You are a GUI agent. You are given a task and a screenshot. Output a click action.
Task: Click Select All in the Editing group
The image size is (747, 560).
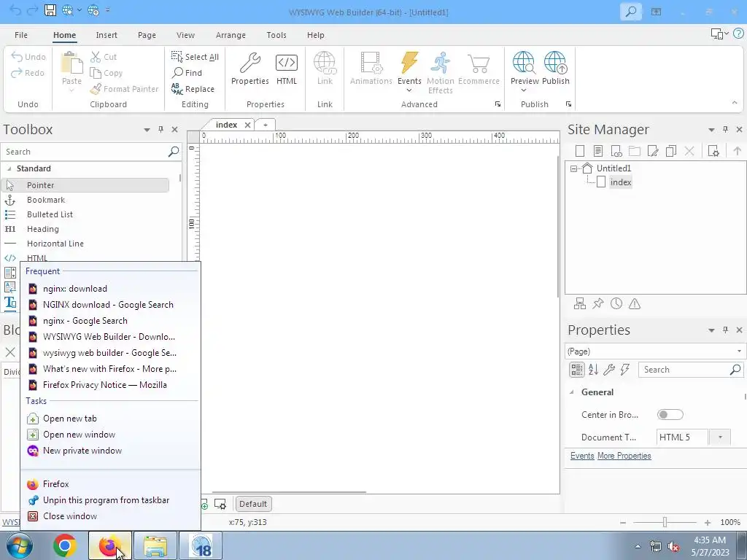tap(195, 57)
